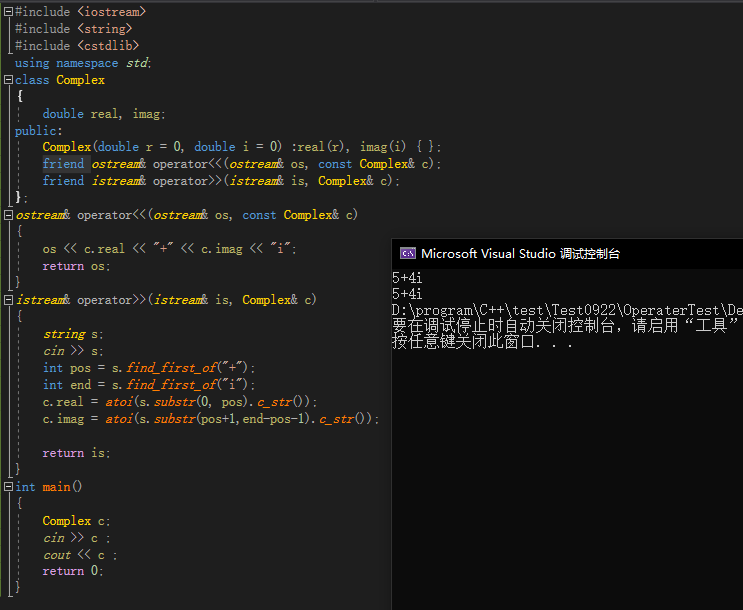This screenshot has width=743, height=610.
Task: Collapse the int main() function
Action: 8,487
